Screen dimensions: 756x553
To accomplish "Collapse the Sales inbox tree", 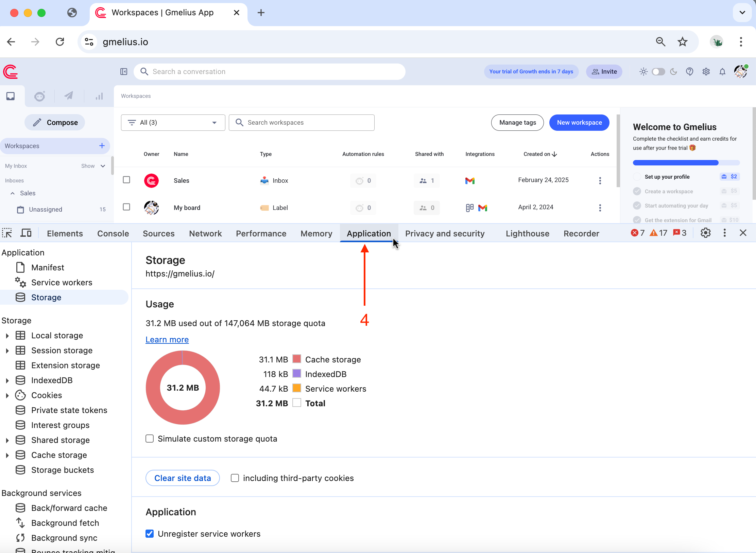I will click(x=13, y=193).
